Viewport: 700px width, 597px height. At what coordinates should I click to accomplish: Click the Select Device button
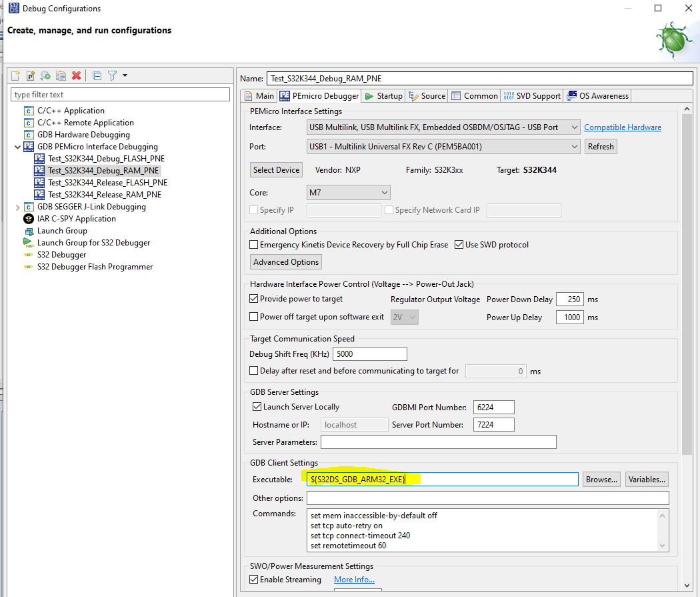(276, 169)
